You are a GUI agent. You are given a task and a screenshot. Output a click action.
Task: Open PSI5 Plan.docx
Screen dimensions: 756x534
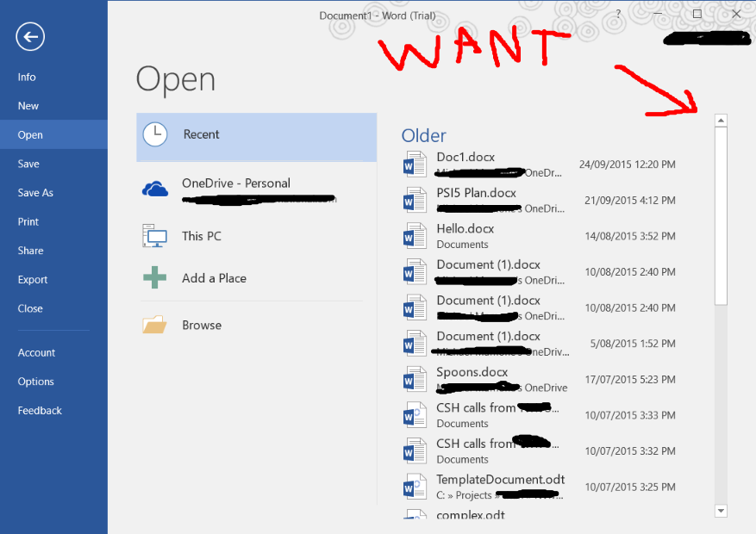(x=540, y=200)
